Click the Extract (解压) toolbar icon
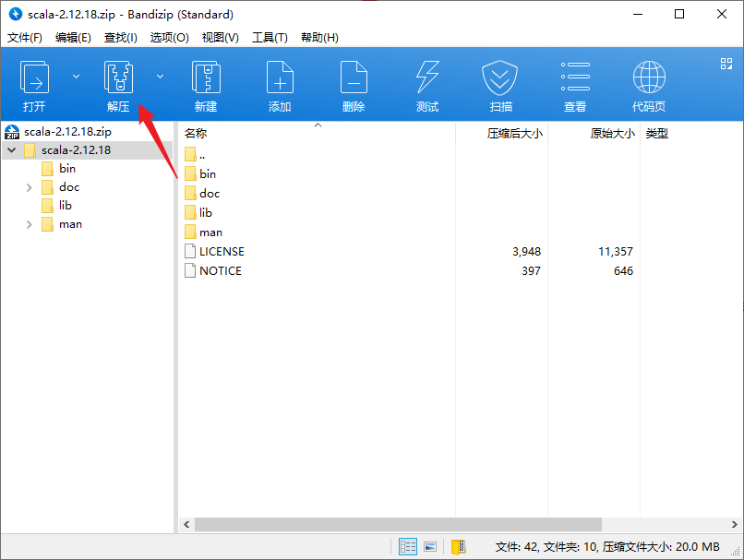 click(x=119, y=86)
